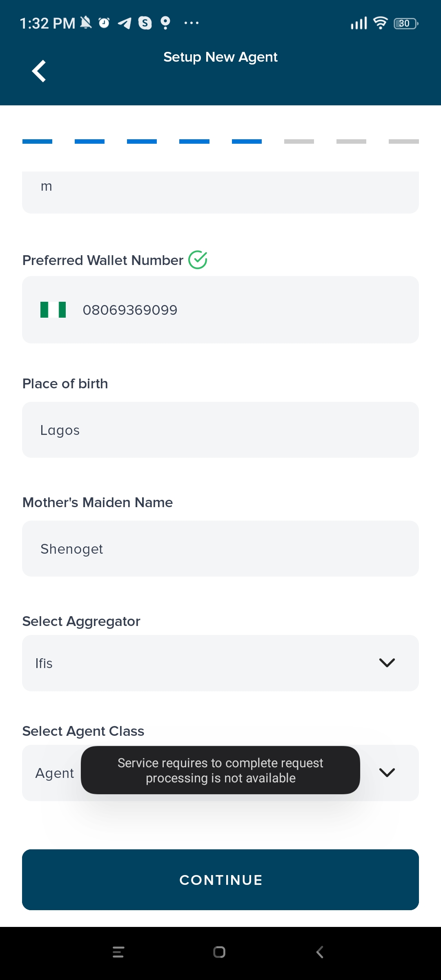Tap the Android back navigation chevron

click(x=320, y=952)
